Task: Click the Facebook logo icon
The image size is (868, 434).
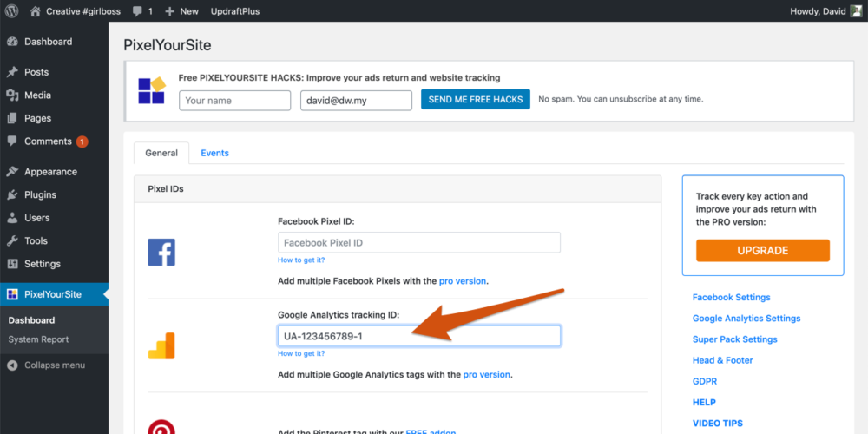Action: pos(161,252)
